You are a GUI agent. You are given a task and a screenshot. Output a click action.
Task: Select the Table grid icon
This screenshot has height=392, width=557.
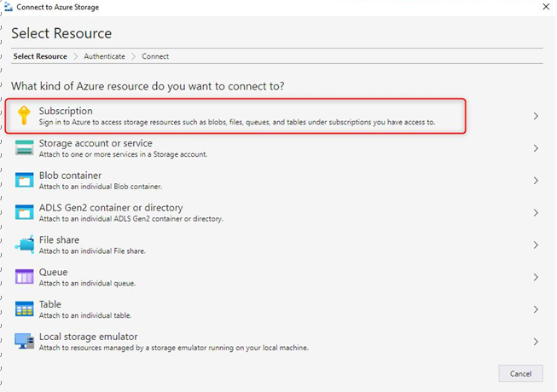[x=25, y=309]
